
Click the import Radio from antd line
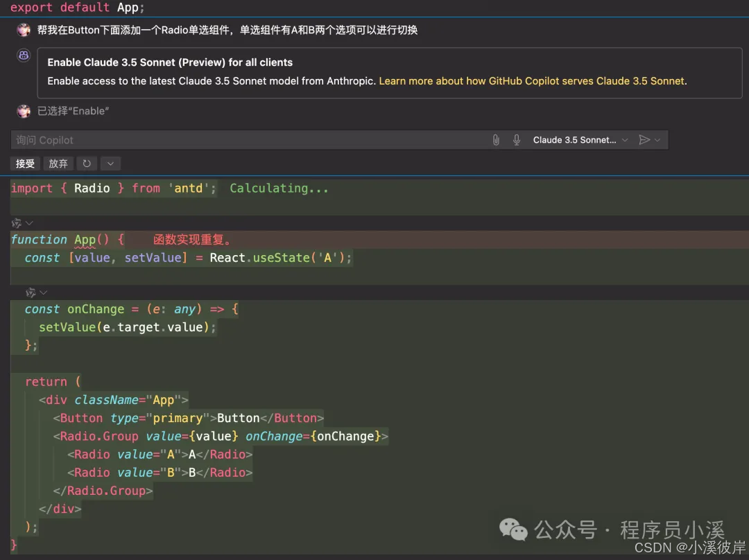pyautogui.click(x=113, y=189)
